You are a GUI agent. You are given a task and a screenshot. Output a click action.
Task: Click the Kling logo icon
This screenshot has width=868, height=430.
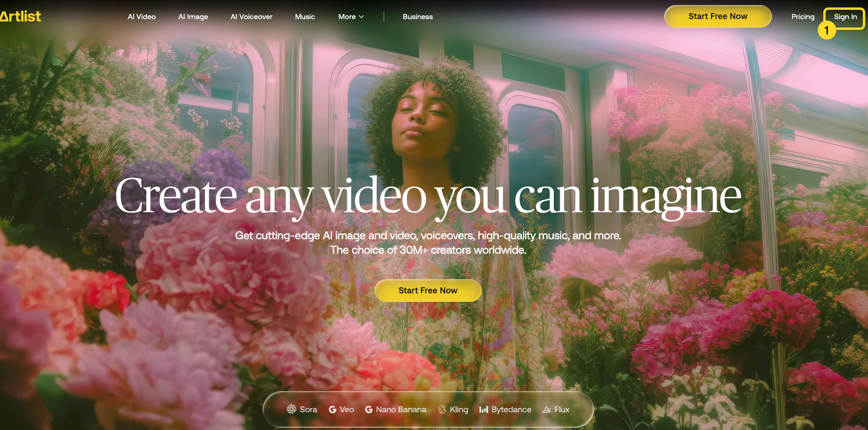pyautogui.click(x=442, y=409)
